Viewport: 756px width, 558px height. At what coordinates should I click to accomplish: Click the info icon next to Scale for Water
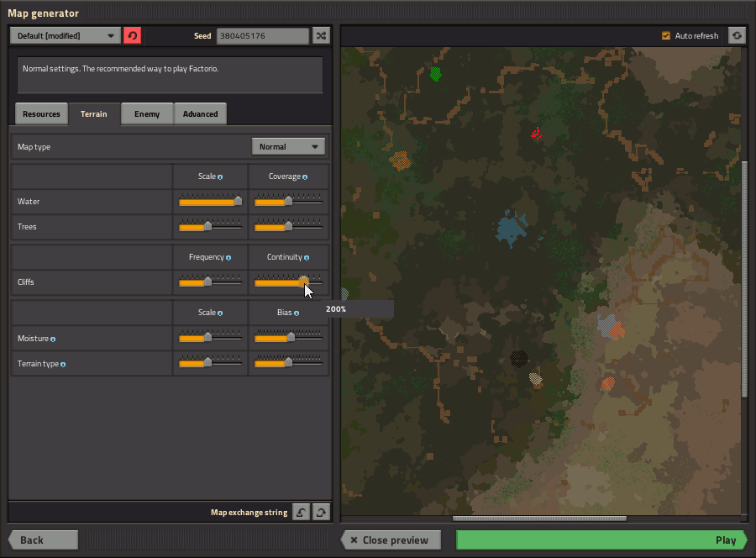coord(220,177)
